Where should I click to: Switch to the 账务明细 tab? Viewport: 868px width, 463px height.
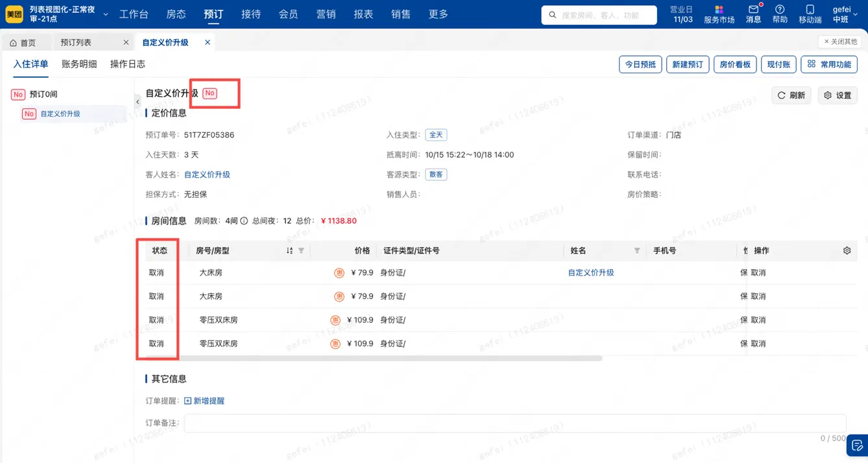tap(78, 64)
